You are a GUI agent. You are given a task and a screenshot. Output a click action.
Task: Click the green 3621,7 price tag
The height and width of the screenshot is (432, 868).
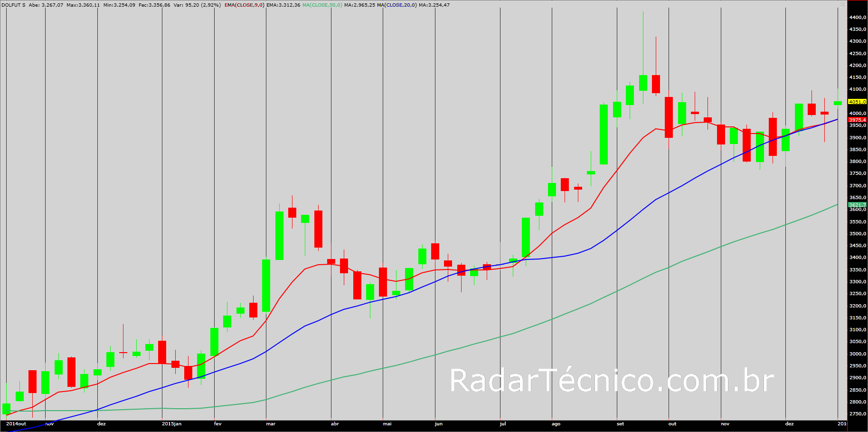pos(857,205)
